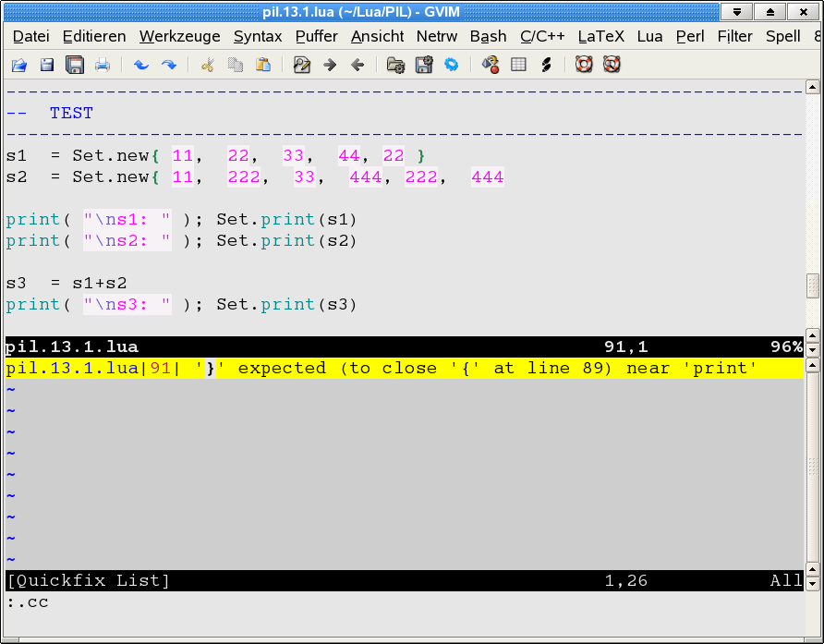Open the Lua menu
Image resolution: width=824 pixels, height=644 pixels.
(649, 36)
